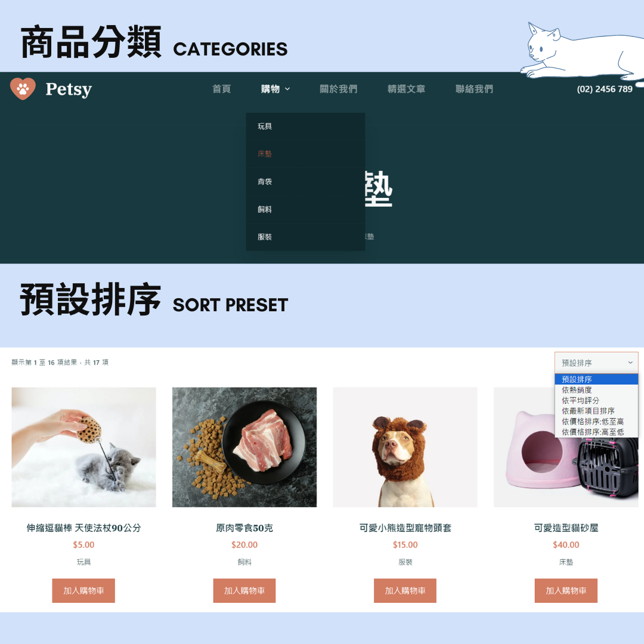Expand the 購物 menu chevron arrow
This screenshot has height=644, width=644.
pos(287,89)
